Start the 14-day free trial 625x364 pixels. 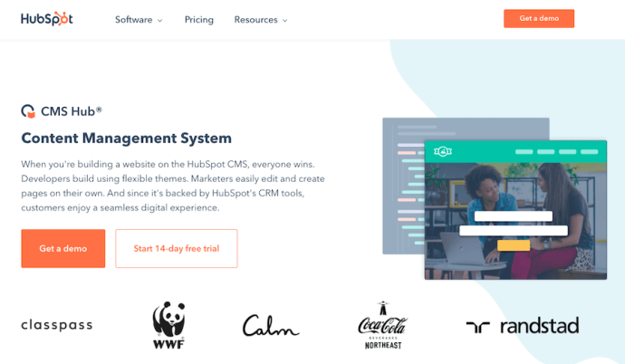click(x=177, y=248)
